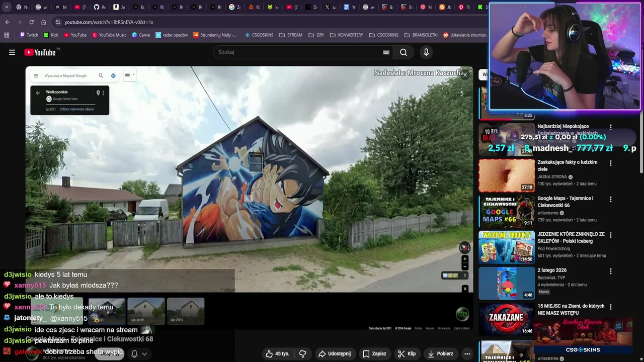644x362 pixels.
Task: Open the radar opadów bookmark
Action: [x=172, y=35]
